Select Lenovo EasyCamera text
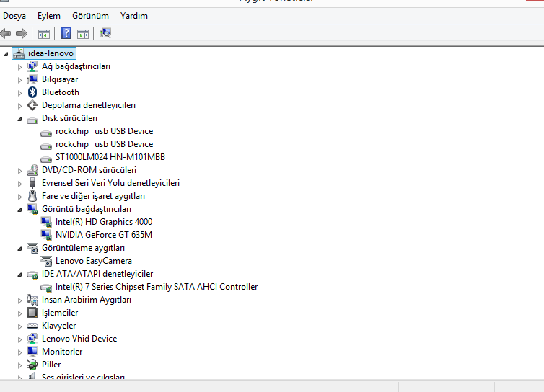Viewport: 544px width, 392px height. [x=94, y=261]
